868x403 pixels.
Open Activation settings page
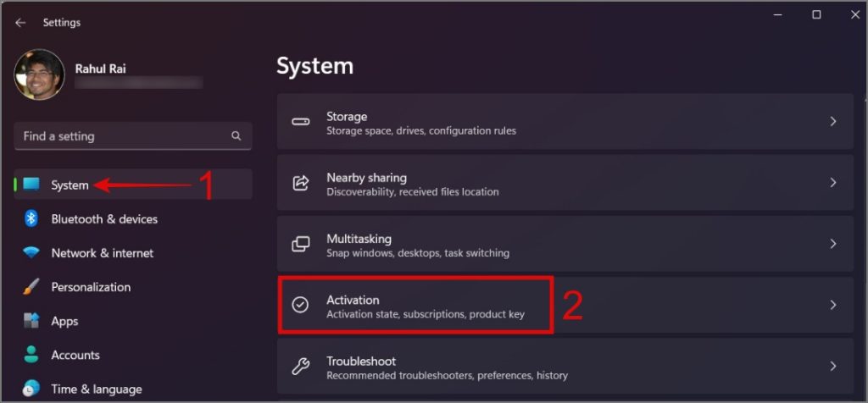coord(424,305)
